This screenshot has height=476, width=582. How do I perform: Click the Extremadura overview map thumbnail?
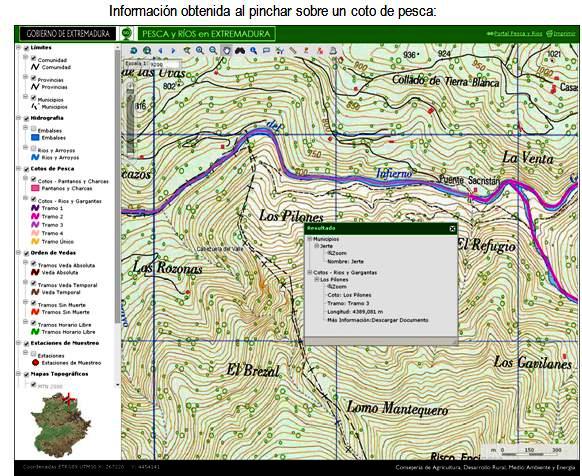60,425
